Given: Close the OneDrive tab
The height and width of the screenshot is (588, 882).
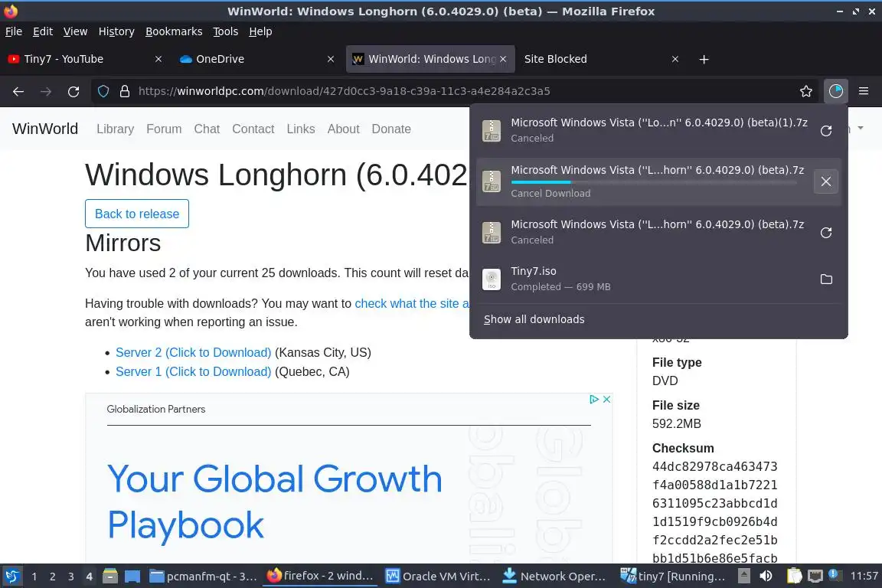Looking at the screenshot, I should click(331, 59).
